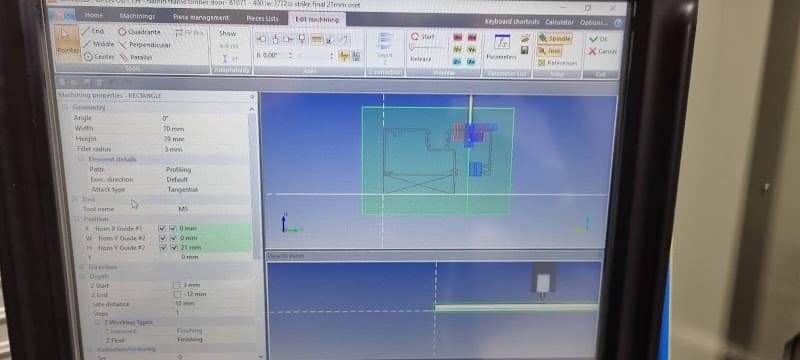This screenshot has width=800, height=360.
Task: Choose the Center snap tool
Action: point(99,57)
